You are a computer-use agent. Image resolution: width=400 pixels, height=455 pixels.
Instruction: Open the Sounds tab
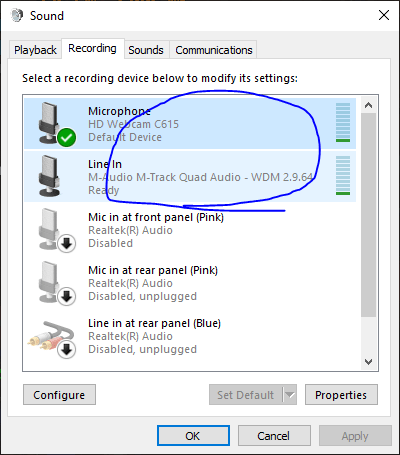coord(146,50)
